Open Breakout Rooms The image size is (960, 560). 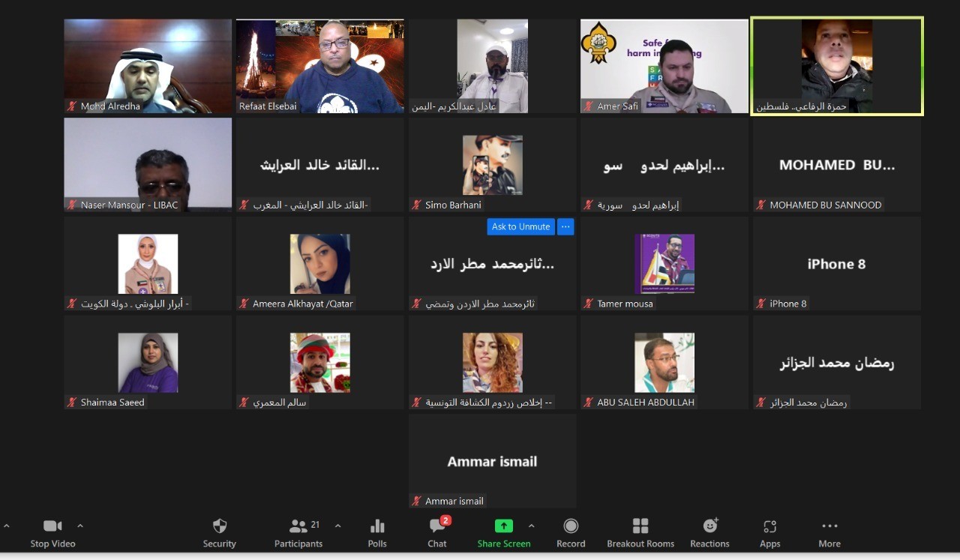pyautogui.click(x=640, y=526)
